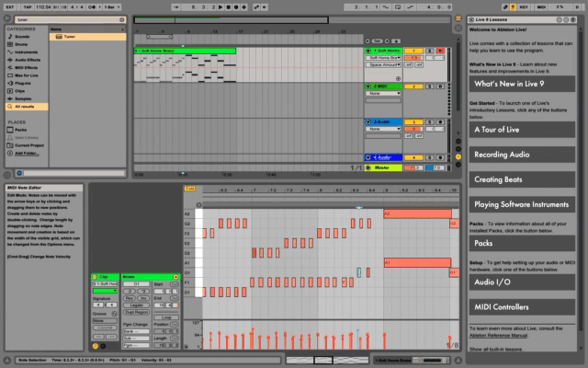Open the Ableton Reference Manual link
This screenshot has height=368, width=588.
tap(498, 335)
